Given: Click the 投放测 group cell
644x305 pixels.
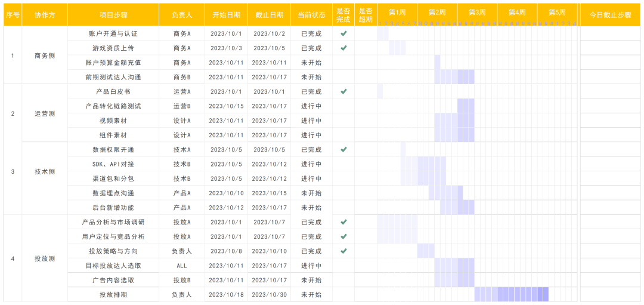Looking at the screenshot, I should click(x=45, y=258).
